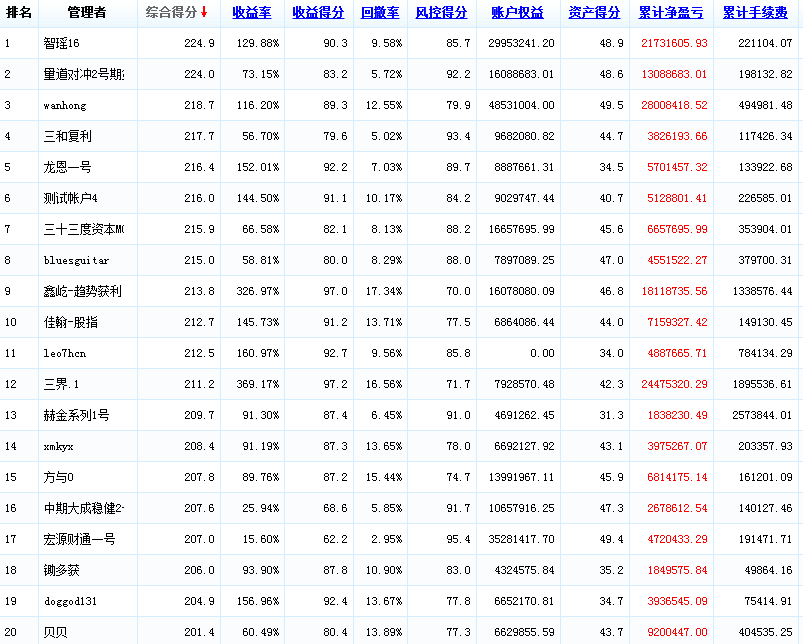Image resolution: width=803 pixels, height=644 pixels.
Task: Select manager wanhong in the list
Action: tap(65, 106)
